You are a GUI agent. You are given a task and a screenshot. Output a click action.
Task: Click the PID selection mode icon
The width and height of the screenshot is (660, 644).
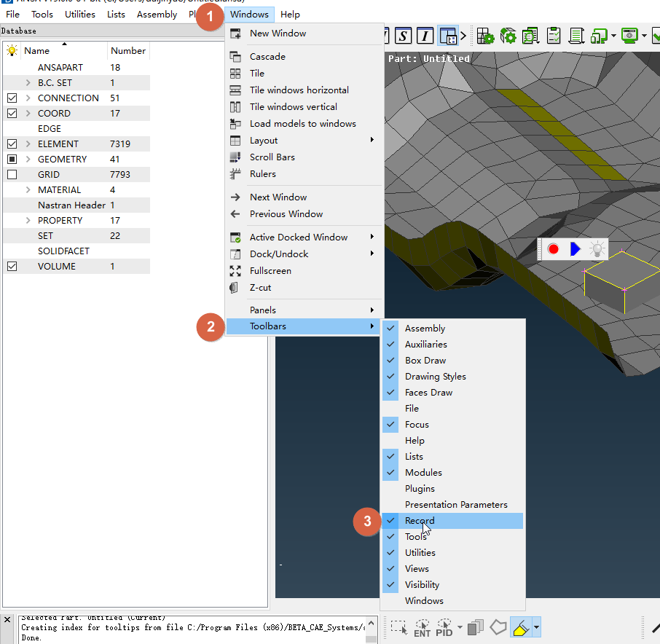click(444, 628)
